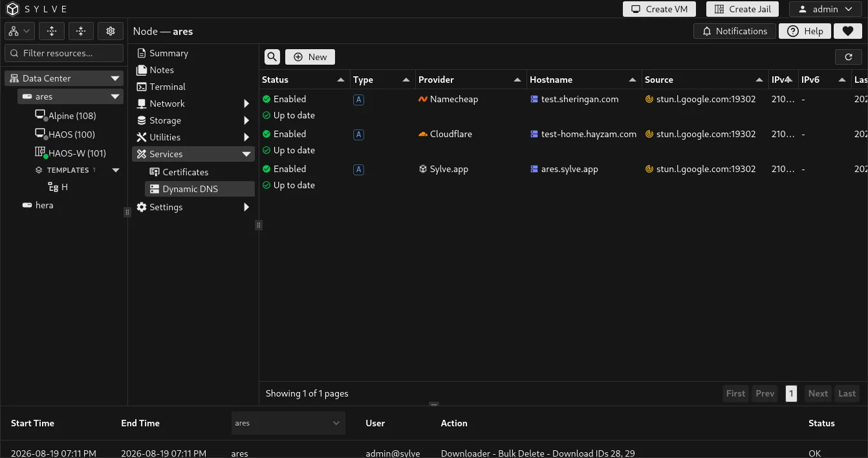The width and height of the screenshot is (868, 458).
Task: Click the Prev pagination button
Action: pyautogui.click(x=765, y=393)
